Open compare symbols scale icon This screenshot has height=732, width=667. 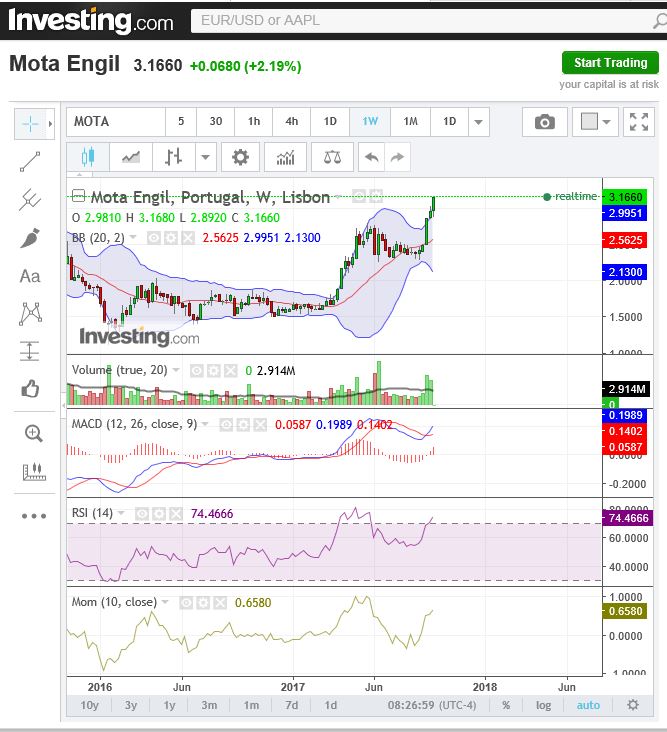coord(332,157)
